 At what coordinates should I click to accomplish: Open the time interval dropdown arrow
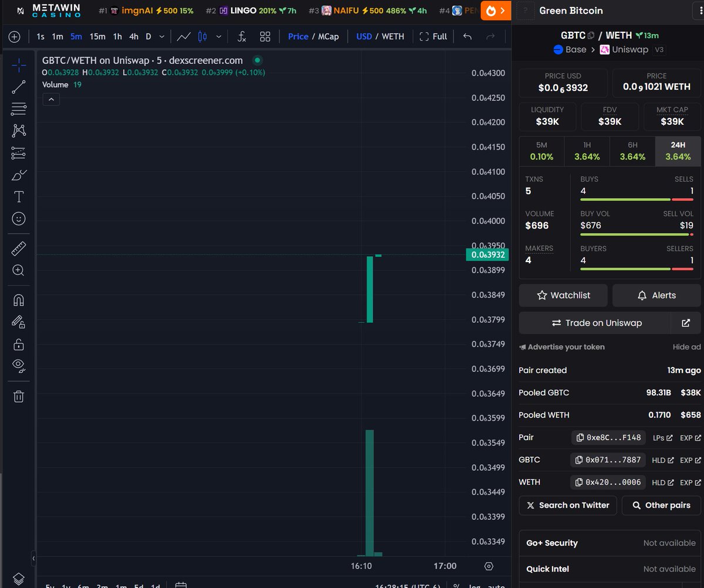[162, 36]
